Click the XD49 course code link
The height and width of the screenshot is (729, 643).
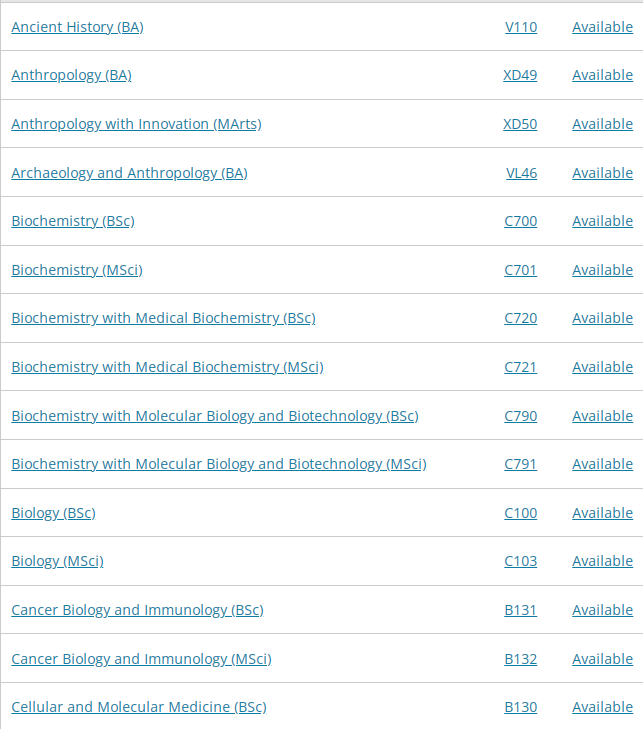click(x=520, y=75)
